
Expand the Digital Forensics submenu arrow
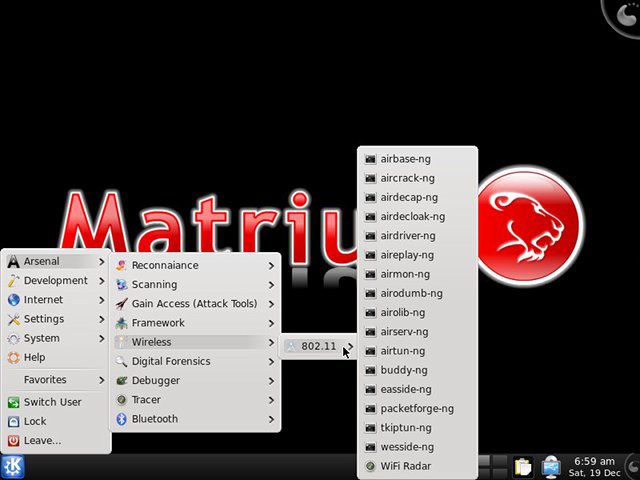(271, 362)
